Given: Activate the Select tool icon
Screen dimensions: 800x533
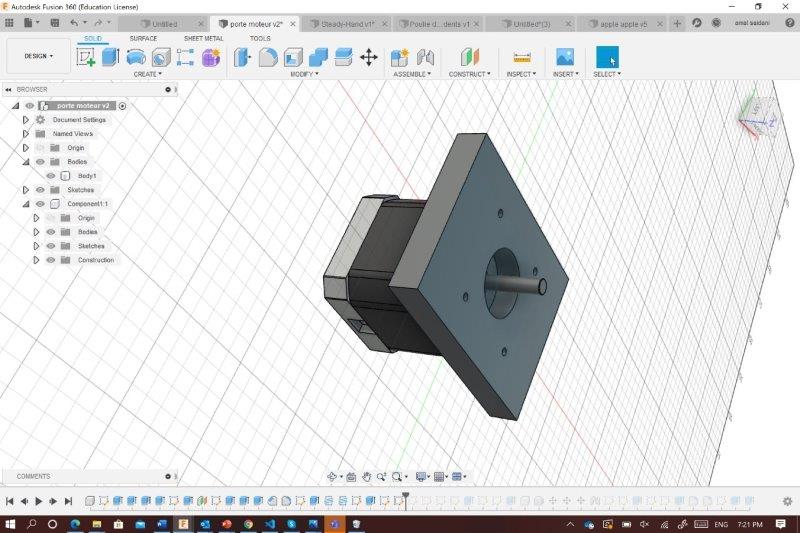Looking at the screenshot, I should 607,57.
